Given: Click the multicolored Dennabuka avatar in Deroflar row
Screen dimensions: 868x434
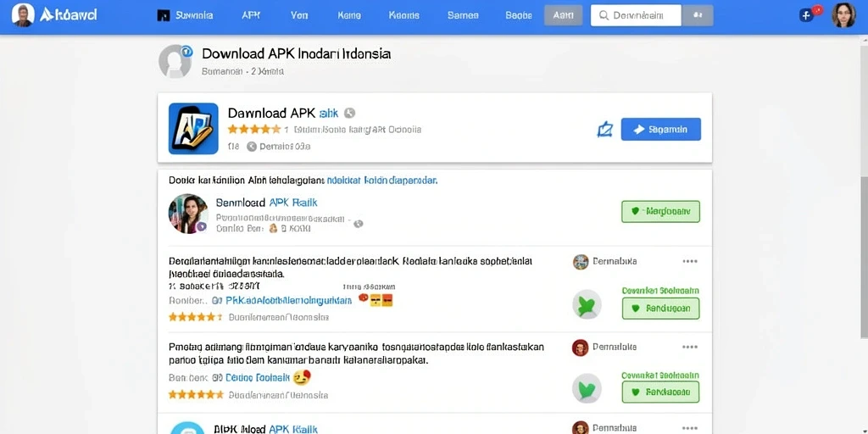Looking at the screenshot, I should [x=580, y=261].
